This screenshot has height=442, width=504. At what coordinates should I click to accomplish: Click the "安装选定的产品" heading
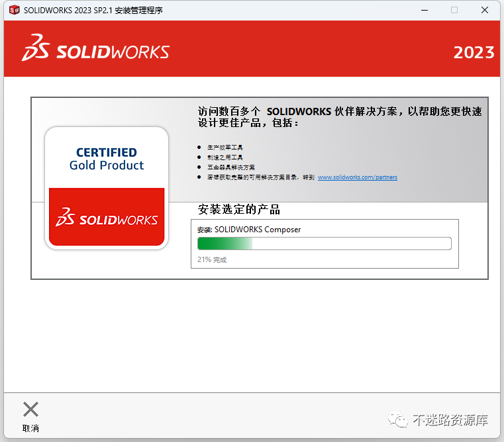(239, 210)
